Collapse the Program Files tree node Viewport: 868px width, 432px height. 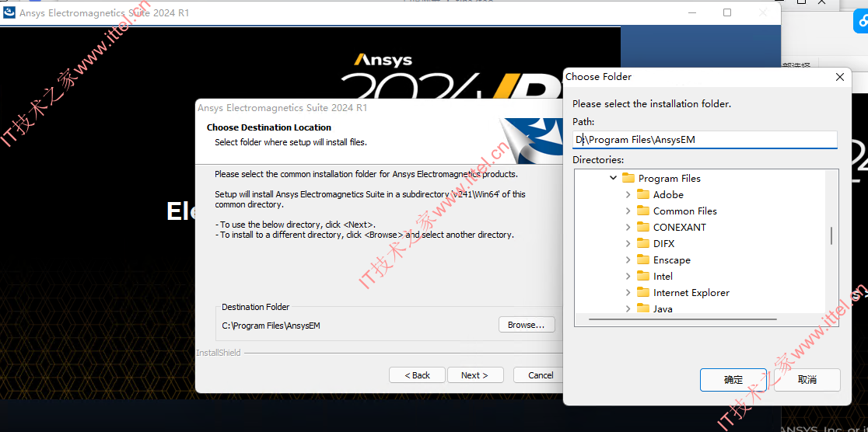613,178
